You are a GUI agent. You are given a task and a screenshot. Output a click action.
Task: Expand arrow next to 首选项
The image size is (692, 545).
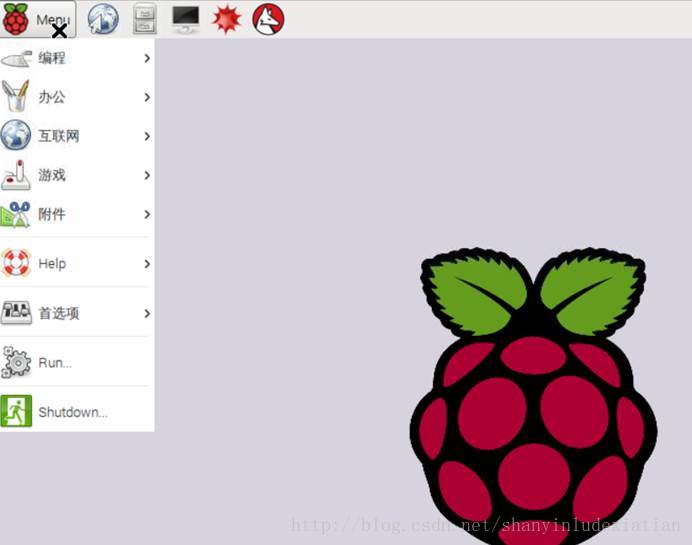click(x=147, y=313)
